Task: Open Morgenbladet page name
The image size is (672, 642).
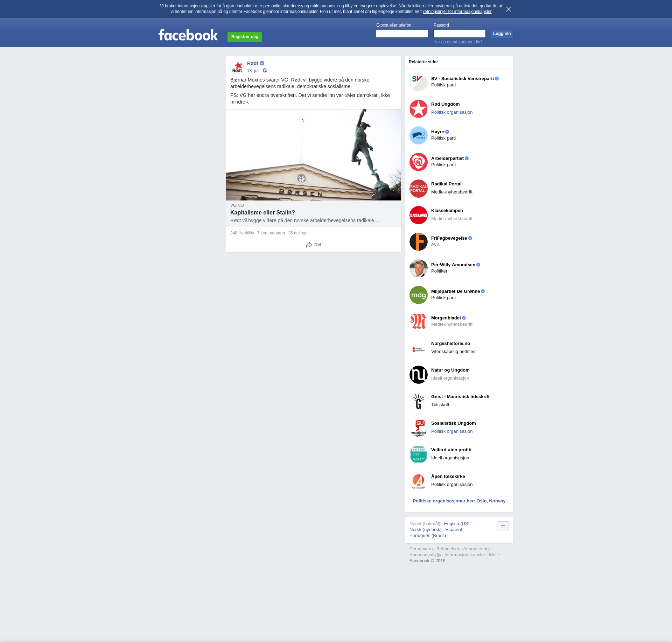Action: tap(446, 318)
